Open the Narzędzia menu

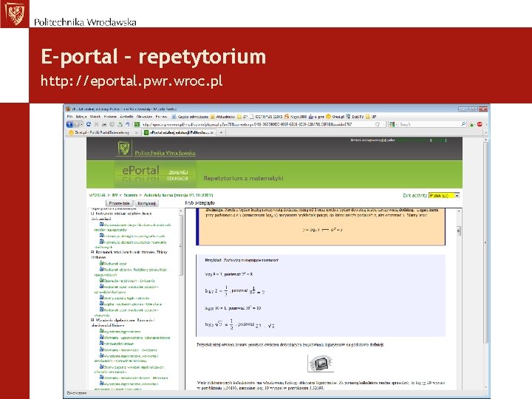point(145,117)
